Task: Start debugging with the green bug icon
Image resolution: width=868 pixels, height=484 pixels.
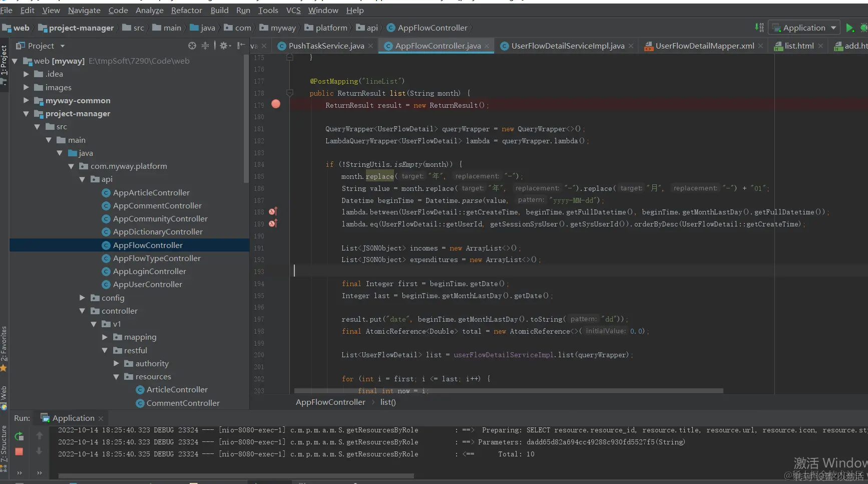Action: pos(864,28)
